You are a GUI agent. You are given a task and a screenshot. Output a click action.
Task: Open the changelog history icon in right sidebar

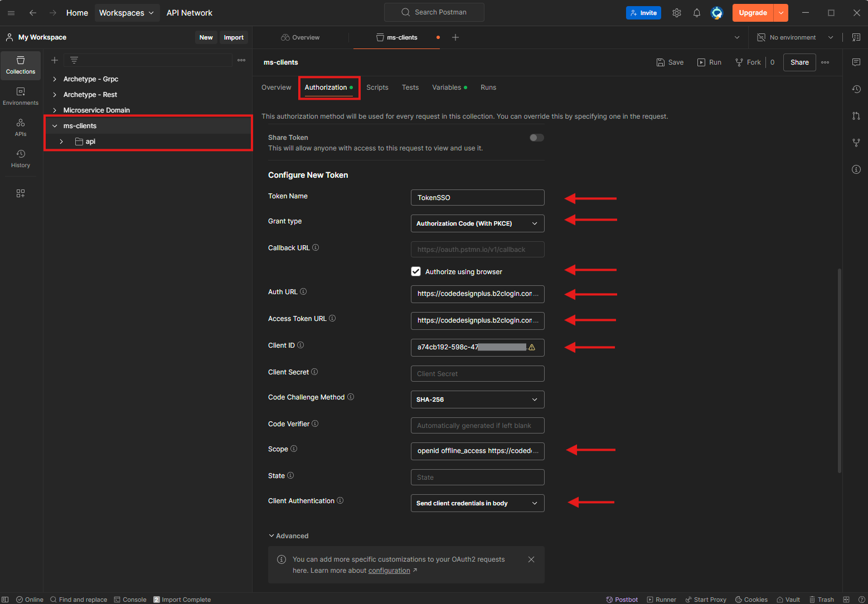coord(856,89)
